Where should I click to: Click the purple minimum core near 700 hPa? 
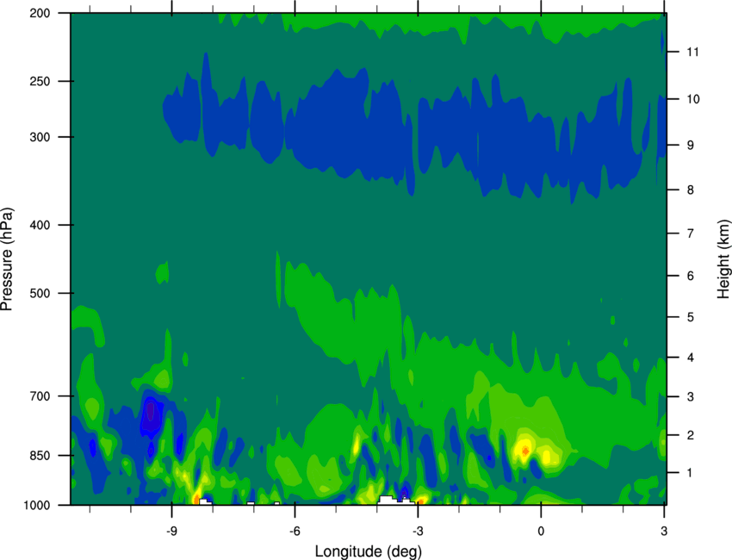(x=151, y=412)
